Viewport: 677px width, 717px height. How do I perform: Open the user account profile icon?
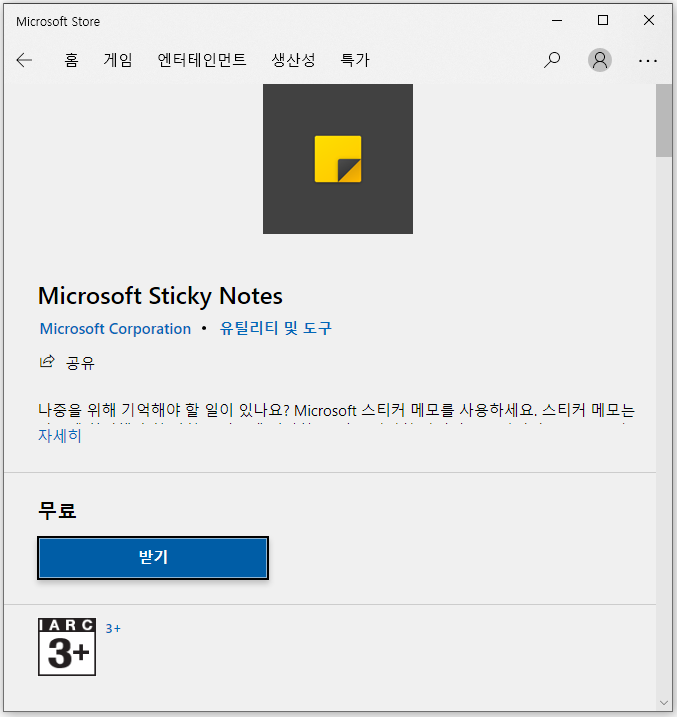pyautogui.click(x=600, y=60)
